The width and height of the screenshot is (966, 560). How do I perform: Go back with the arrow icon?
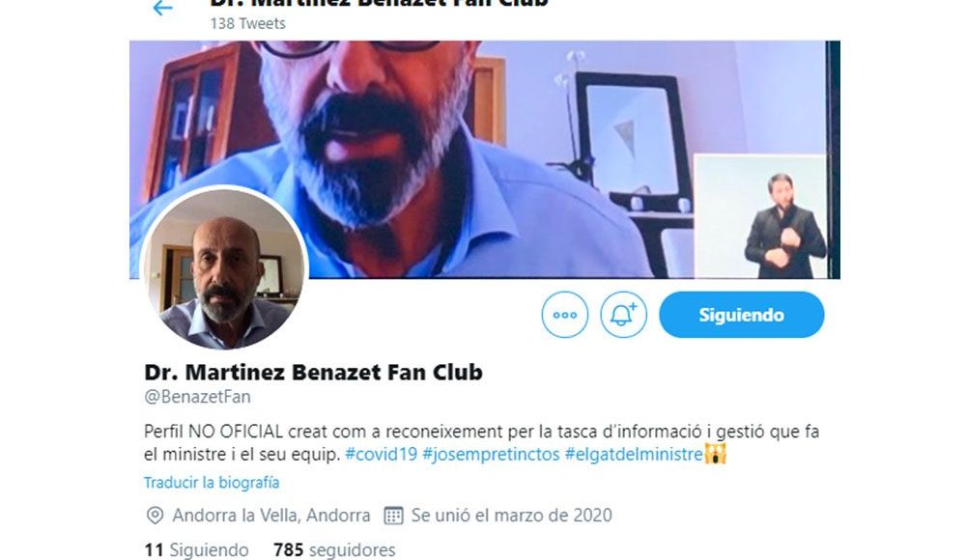click(x=162, y=8)
